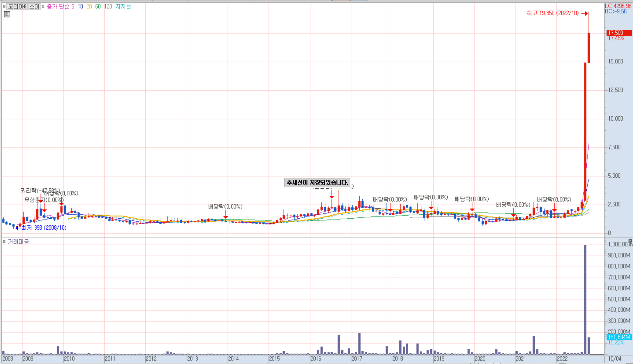Viewport: 633px width, 364px height.
Task: Select the orange 20 moving average label
Action: [89, 7]
